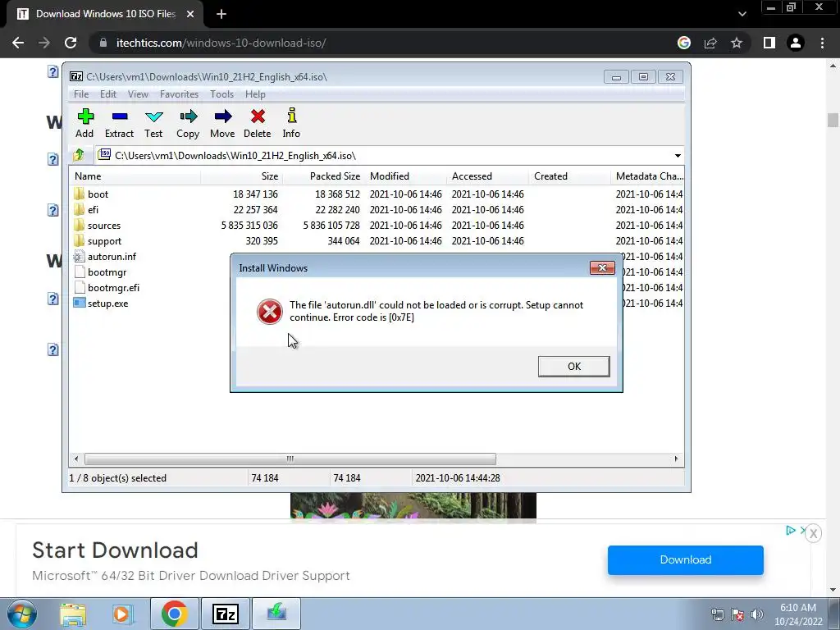The height and width of the screenshot is (630, 840).
Task: Open the Edit menu in 7-Zip
Action: (108, 94)
